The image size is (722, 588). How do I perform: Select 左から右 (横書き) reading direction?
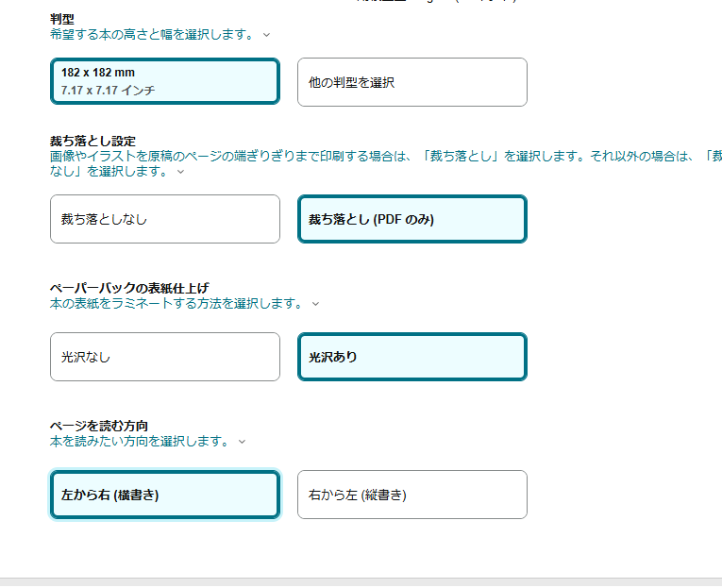click(165, 495)
